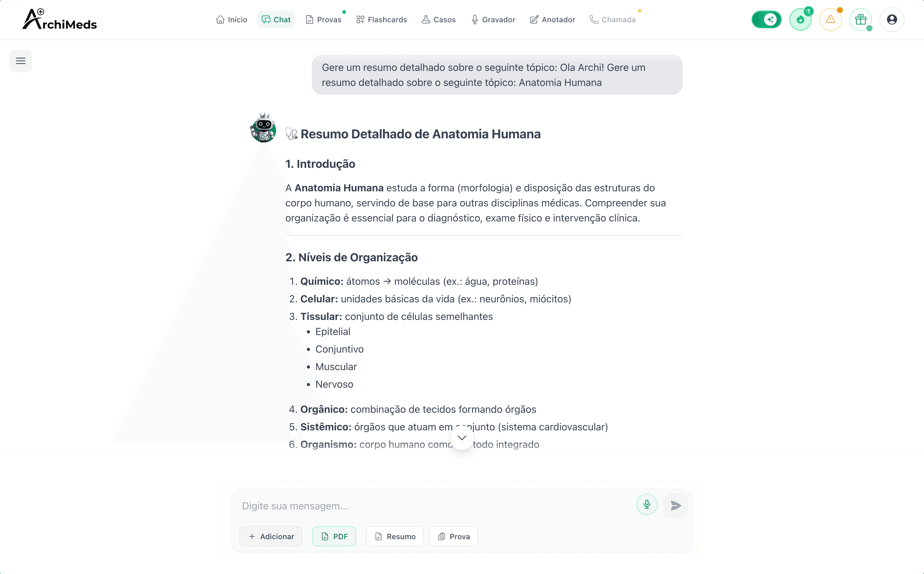This screenshot has height=574, width=924.
Task: Toggle the sidebar hamburger menu
Action: click(20, 61)
